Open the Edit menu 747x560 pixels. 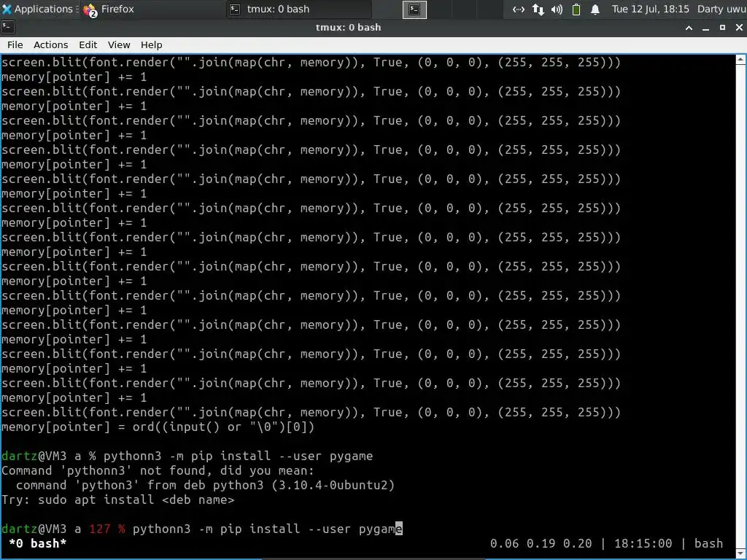[88, 44]
